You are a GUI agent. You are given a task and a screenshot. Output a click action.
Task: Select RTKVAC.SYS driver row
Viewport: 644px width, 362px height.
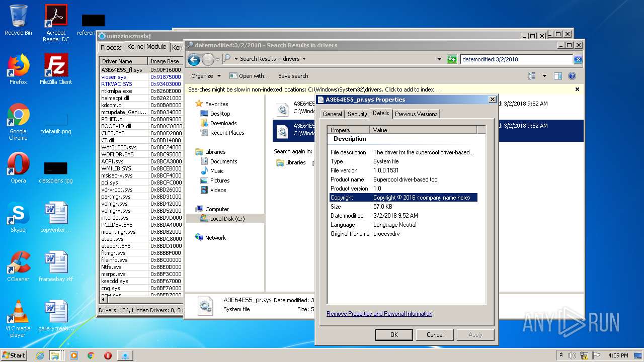141,84
